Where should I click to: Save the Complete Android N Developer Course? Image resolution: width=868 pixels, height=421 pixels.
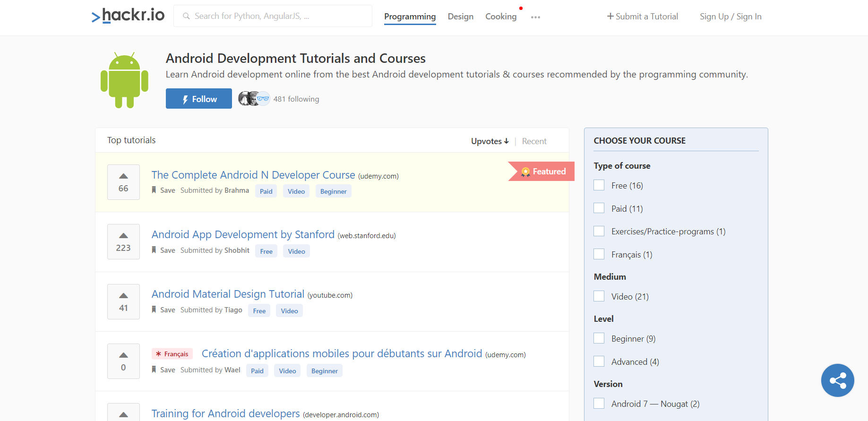pos(163,190)
